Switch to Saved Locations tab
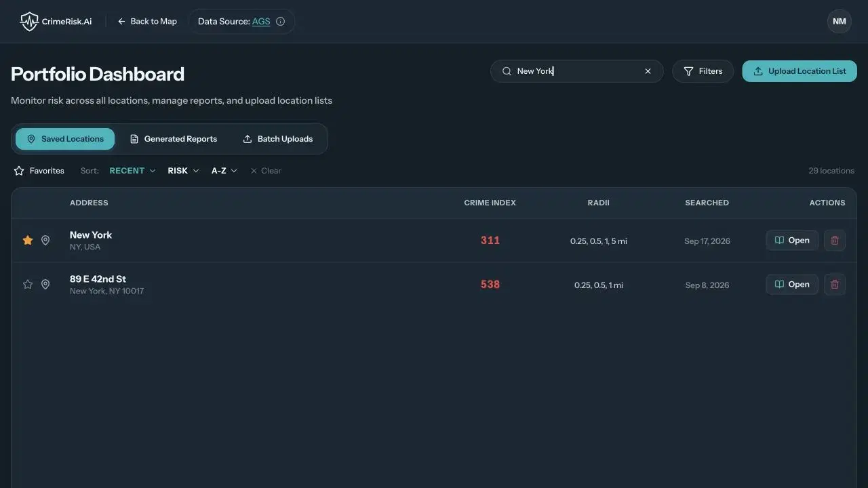Image resolution: width=868 pixels, height=488 pixels. tap(65, 139)
